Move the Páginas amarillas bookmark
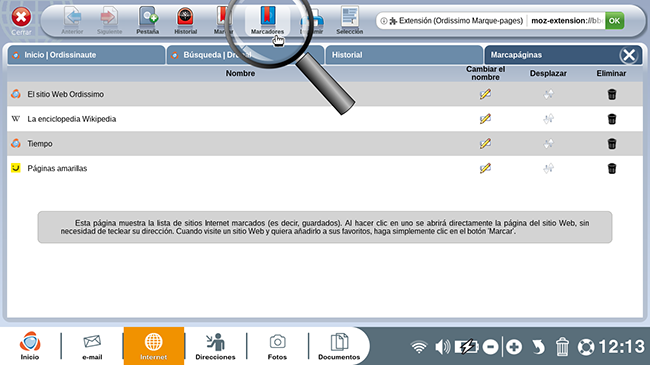This screenshot has width=650, height=365. [x=548, y=168]
